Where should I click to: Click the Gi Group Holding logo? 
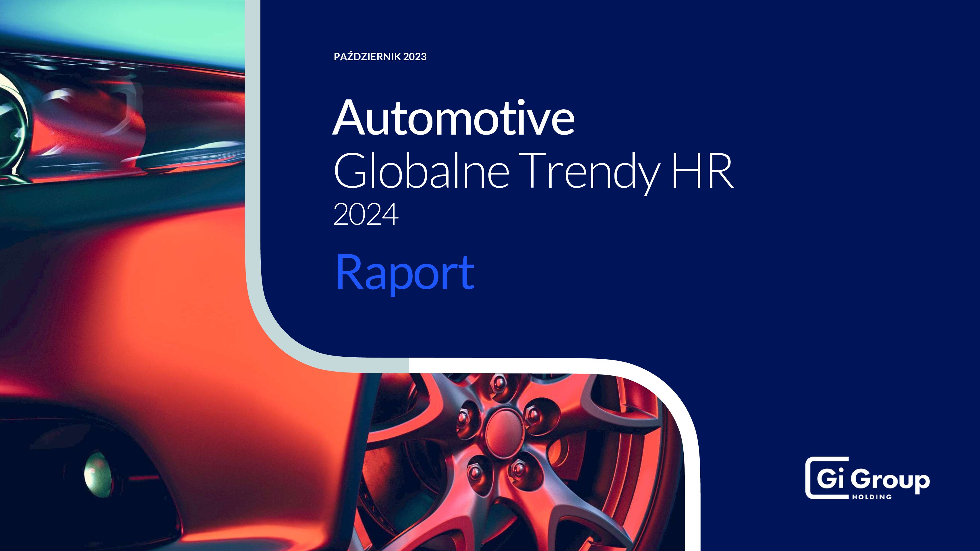[x=867, y=478]
